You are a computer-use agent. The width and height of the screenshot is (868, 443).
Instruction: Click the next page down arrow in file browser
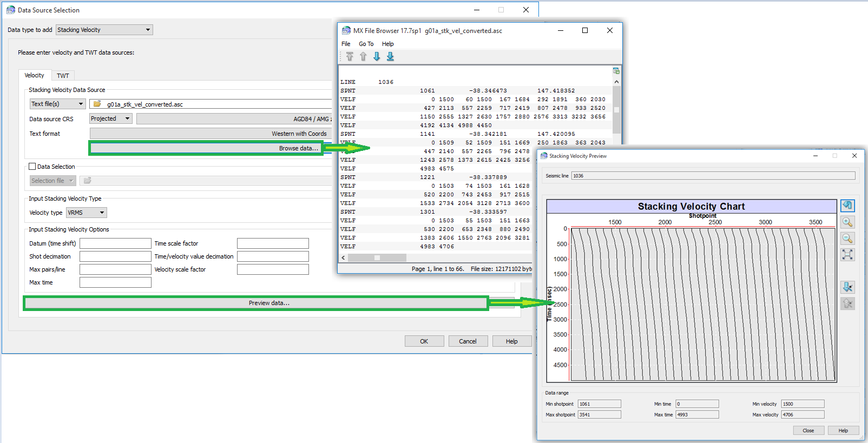click(x=377, y=57)
